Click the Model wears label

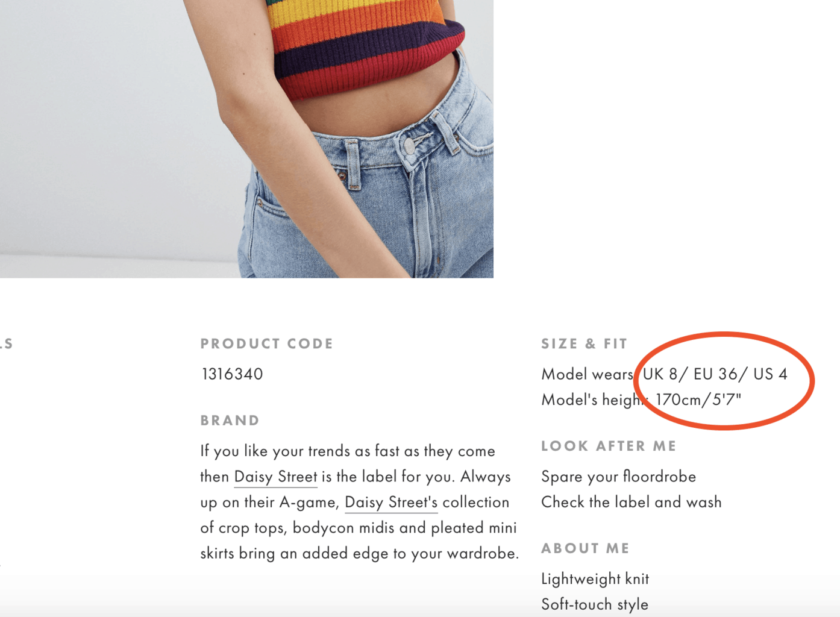coord(587,374)
